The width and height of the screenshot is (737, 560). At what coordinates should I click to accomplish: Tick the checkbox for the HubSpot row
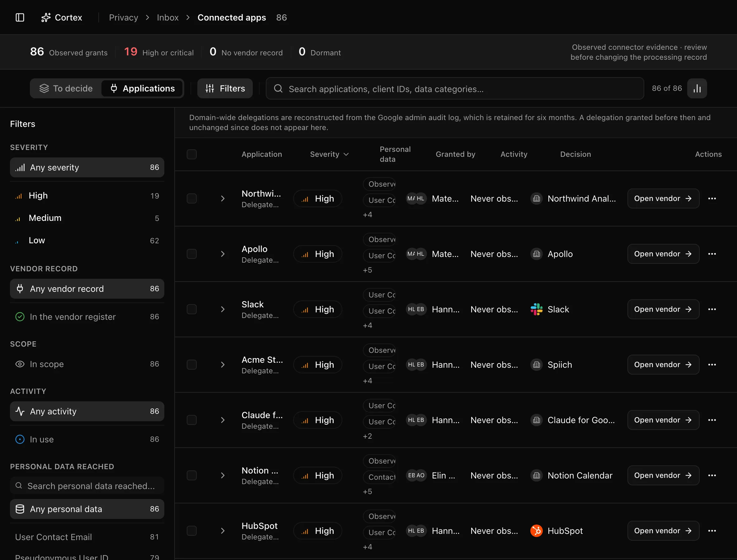(x=192, y=531)
